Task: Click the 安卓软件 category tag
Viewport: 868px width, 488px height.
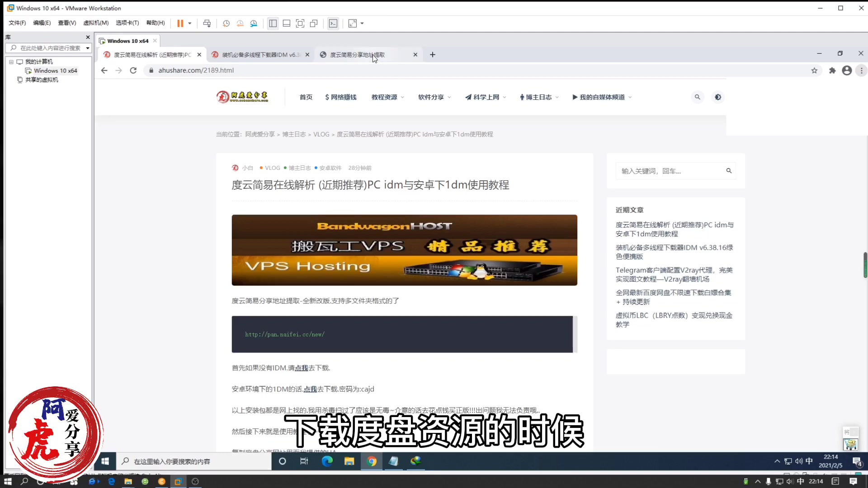Action: [x=330, y=168]
